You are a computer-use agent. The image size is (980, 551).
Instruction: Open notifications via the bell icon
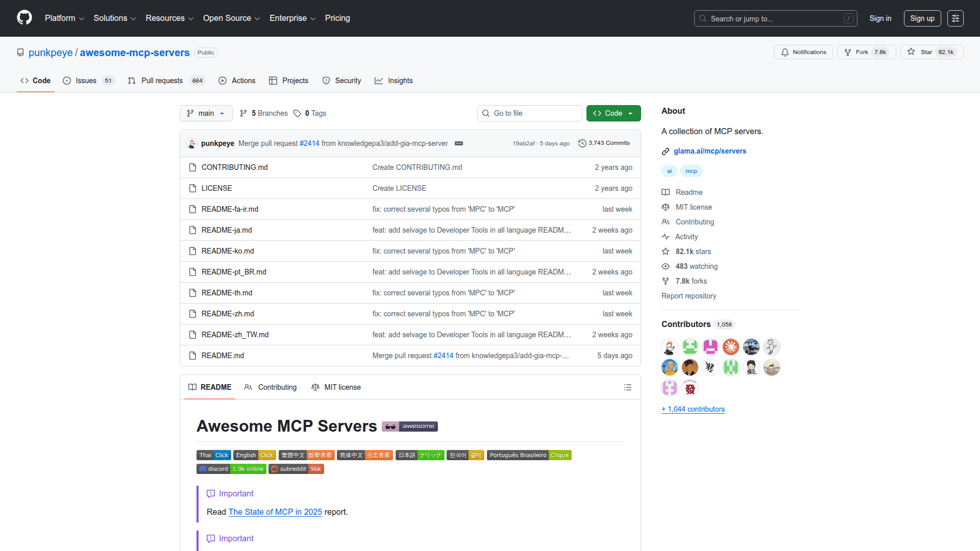pyautogui.click(x=786, y=52)
